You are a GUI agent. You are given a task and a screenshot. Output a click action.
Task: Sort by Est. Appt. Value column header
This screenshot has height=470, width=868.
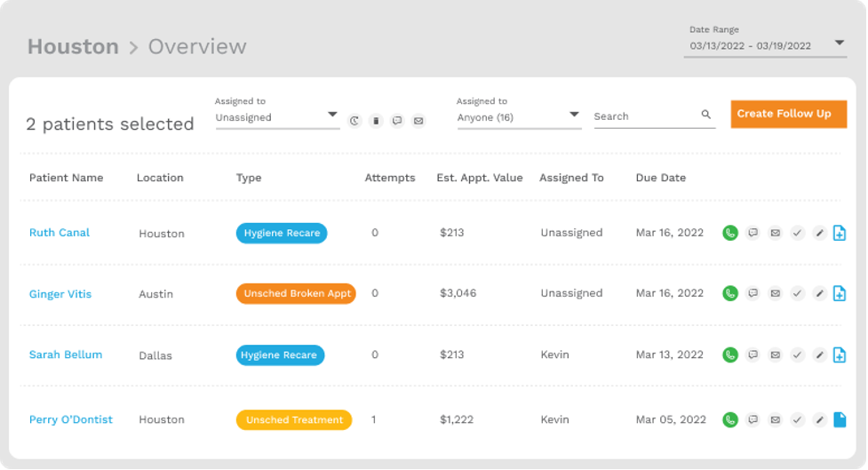(x=479, y=178)
